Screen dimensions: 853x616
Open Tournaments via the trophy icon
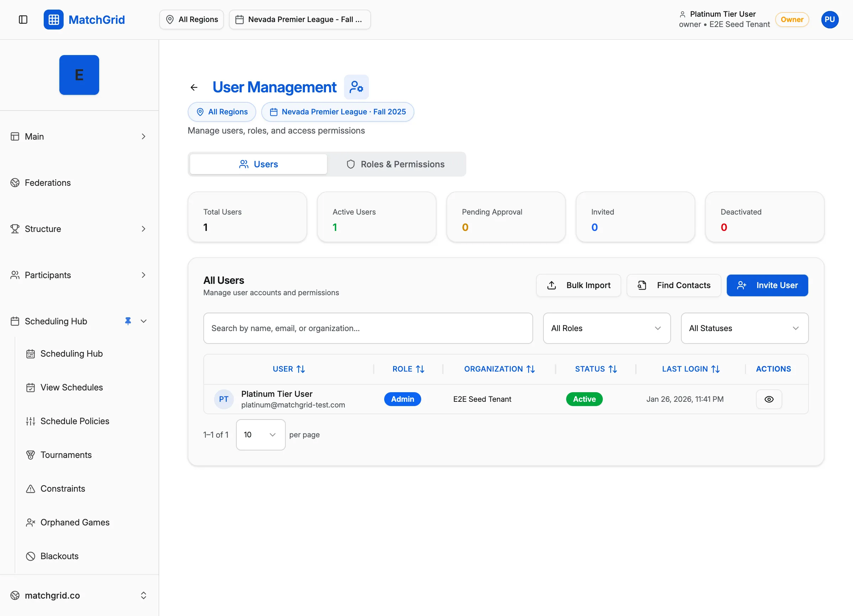(x=30, y=455)
